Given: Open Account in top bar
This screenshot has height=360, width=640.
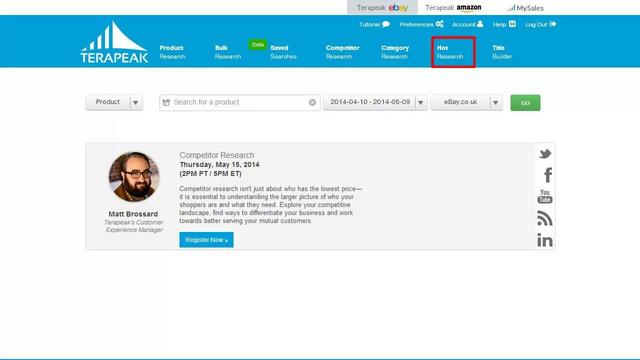Looking at the screenshot, I should pyautogui.click(x=467, y=24).
